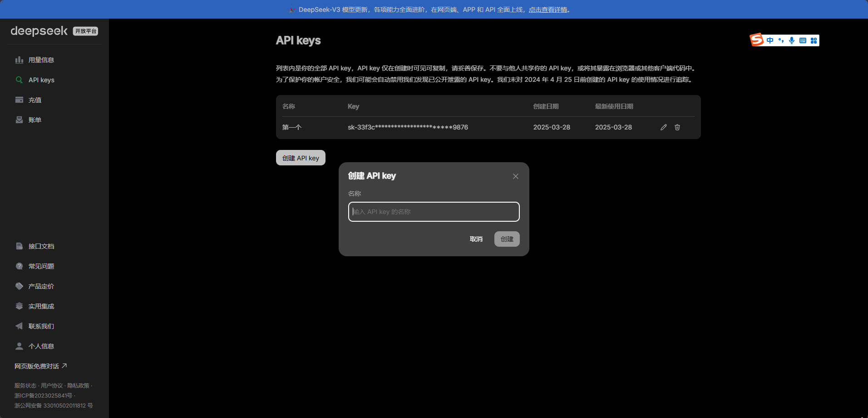Delete the 第一个 key with the trash icon
Screen dimensions: 868x418
(677, 127)
